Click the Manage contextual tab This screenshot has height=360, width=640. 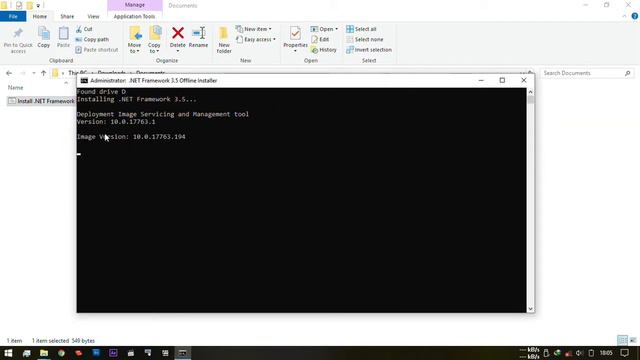[135, 5]
